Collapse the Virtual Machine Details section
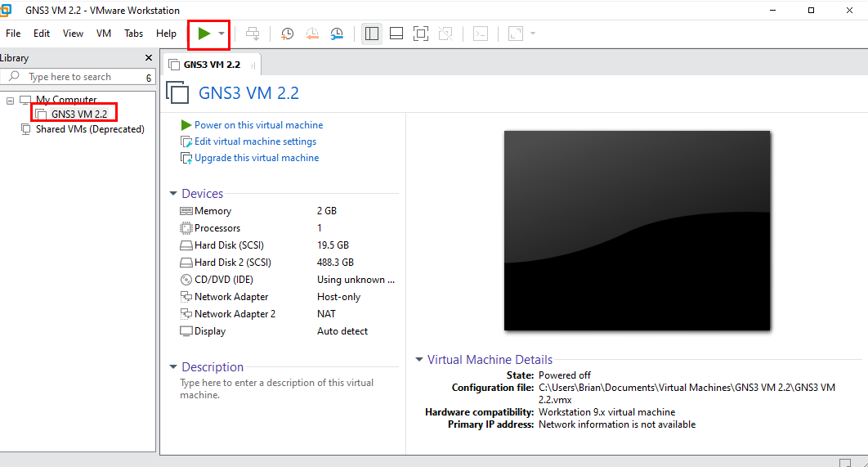868x467 pixels. click(419, 360)
